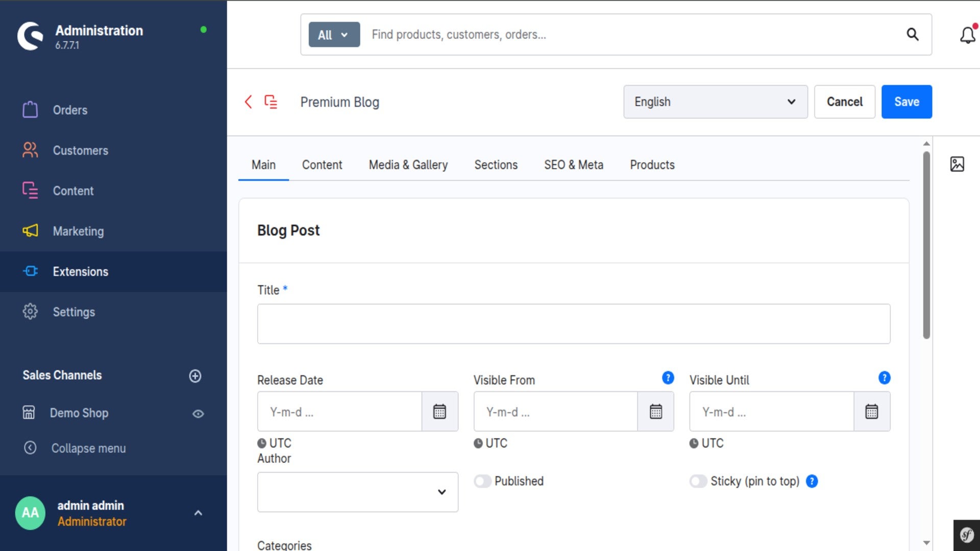Screen dimensions: 980x551
Task: Open Release Date calendar picker
Action: coord(439,411)
